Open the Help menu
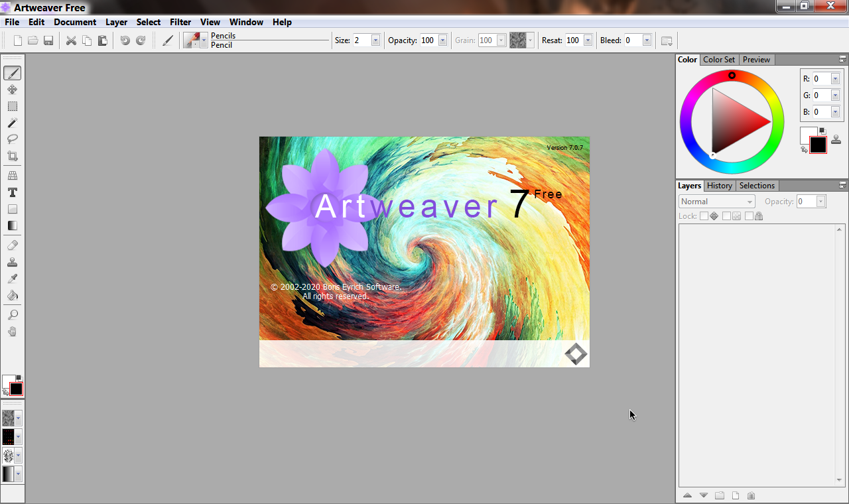849x504 pixels. coord(282,22)
